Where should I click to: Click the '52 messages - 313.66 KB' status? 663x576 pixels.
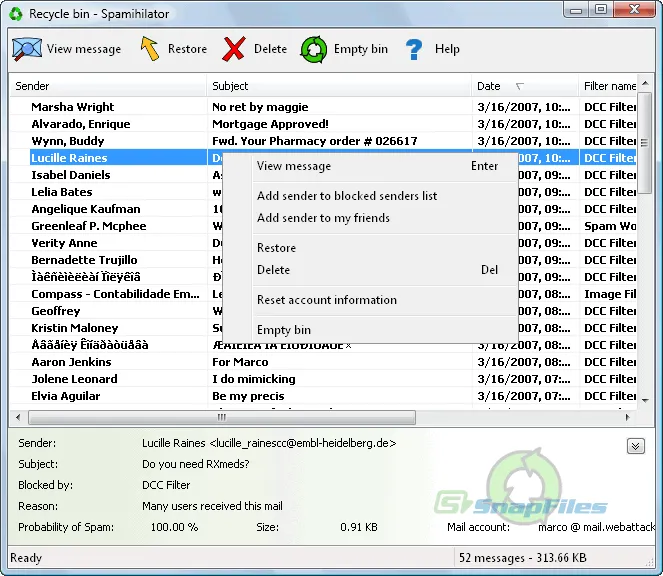coord(523,558)
